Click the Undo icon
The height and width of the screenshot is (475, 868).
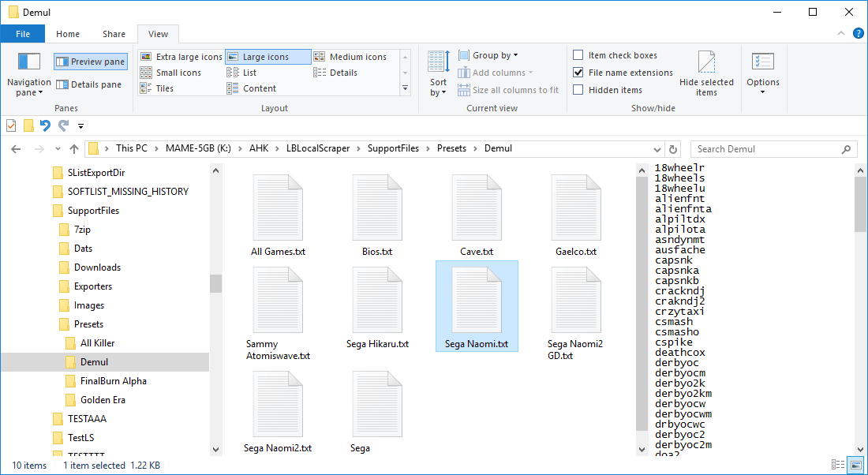(46, 125)
